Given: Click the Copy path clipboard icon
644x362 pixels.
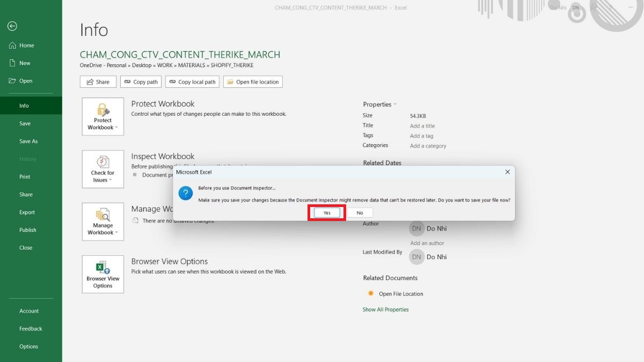Looking at the screenshot, I should (127, 82).
